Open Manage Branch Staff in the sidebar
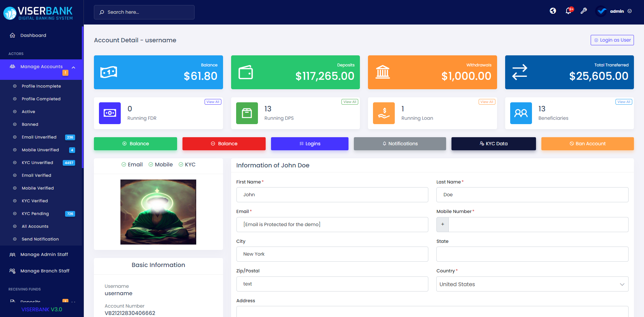This screenshot has width=644, height=317. coord(45,271)
